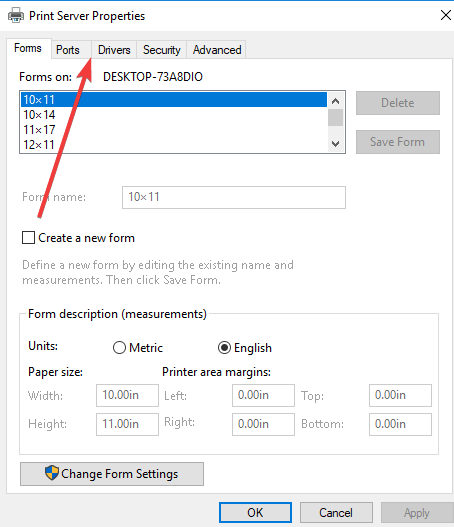
Task: Click the Bottom margin field
Action: (400, 424)
